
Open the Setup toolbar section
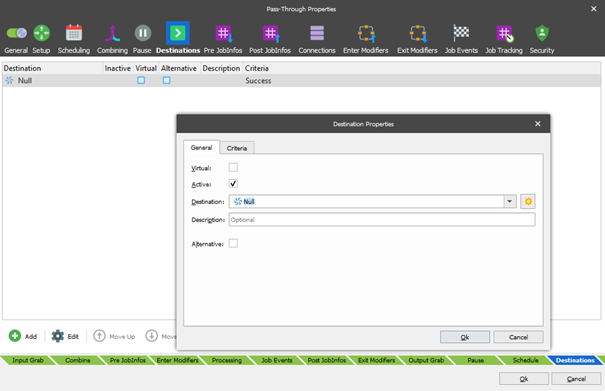tap(41, 39)
